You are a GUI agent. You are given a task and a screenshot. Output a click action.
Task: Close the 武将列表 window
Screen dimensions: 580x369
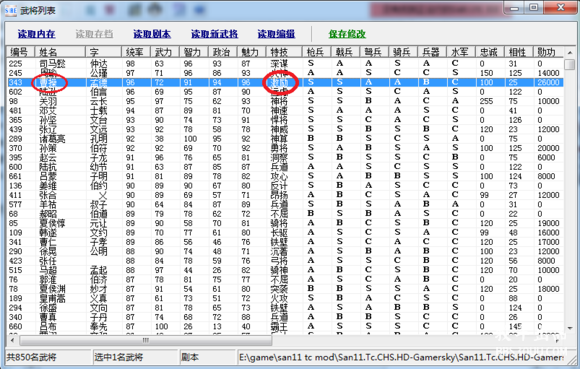pyautogui.click(x=561, y=8)
